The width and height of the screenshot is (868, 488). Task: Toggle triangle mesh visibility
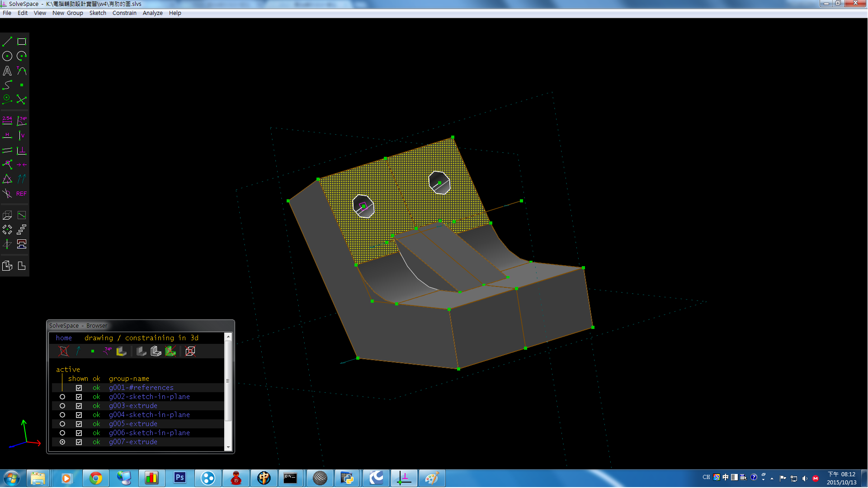tap(170, 351)
